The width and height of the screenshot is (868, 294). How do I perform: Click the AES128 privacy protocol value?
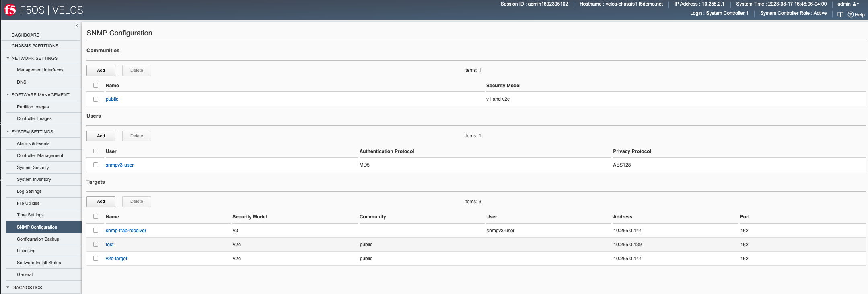pyautogui.click(x=622, y=165)
